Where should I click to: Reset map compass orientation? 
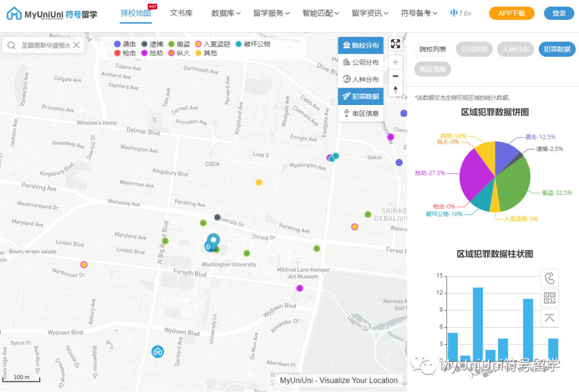point(395,89)
